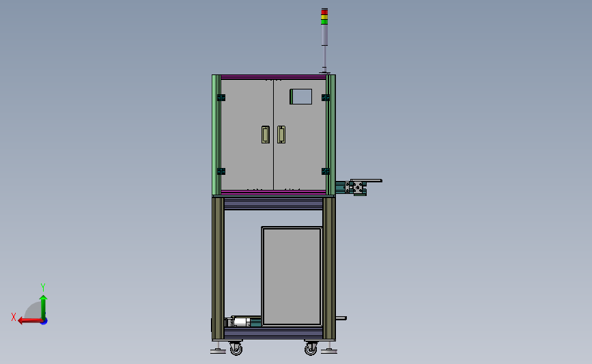Image resolution: width=592 pixels, height=364 pixels.
Task: Select the rectangular window on the right door
Action: (301, 97)
